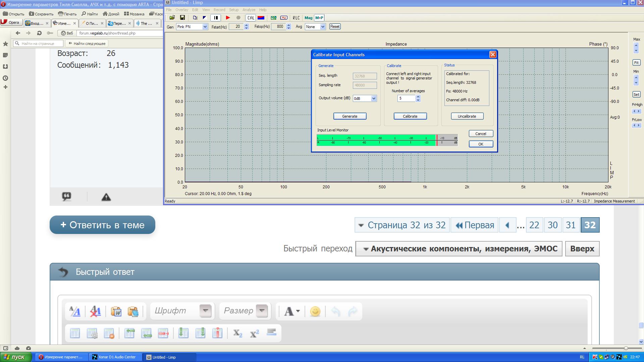Image resolution: width=644 pixels, height=362 pixels.
Task: Open the 'Акустические компоненты' quick jump dropdown
Action: 459,249
